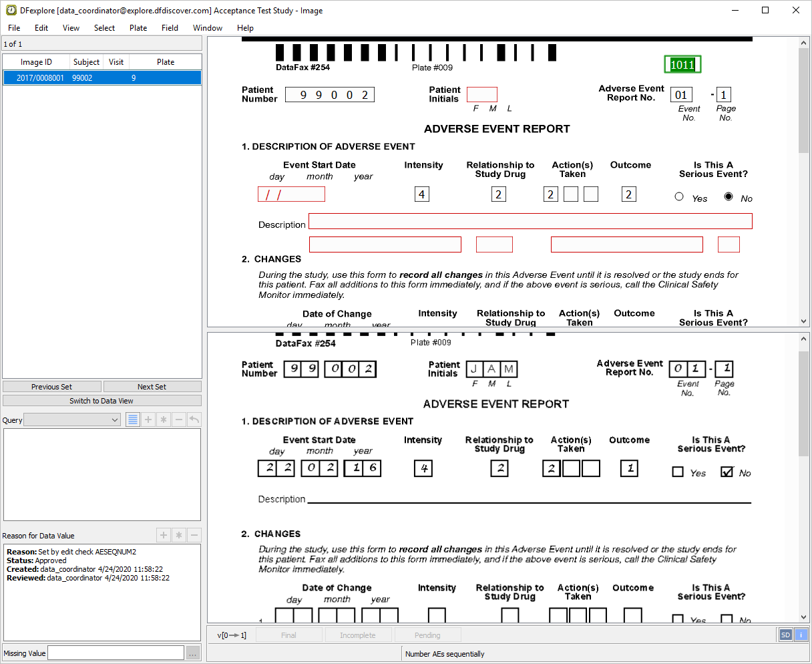Select the No serious event radio button
This screenshot has width=812, height=664.
click(729, 196)
